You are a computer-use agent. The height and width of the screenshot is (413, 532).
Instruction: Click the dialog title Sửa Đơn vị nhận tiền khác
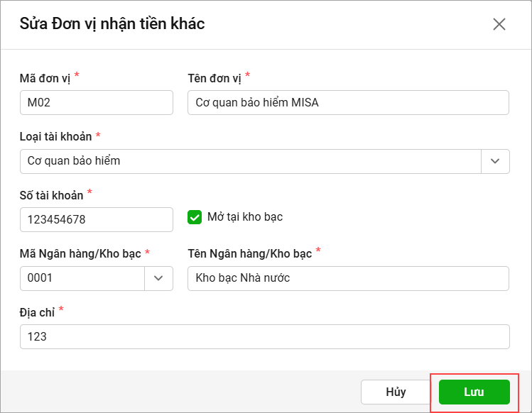pos(112,23)
